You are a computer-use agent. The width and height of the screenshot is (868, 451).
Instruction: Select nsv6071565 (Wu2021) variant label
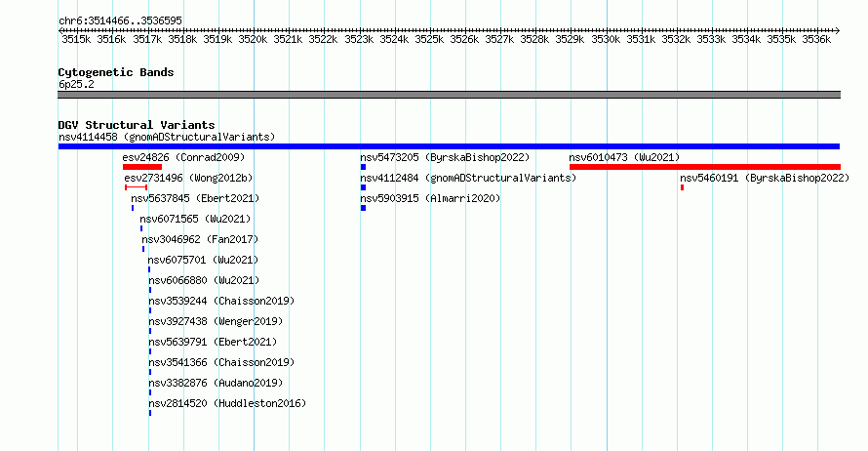(x=195, y=219)
